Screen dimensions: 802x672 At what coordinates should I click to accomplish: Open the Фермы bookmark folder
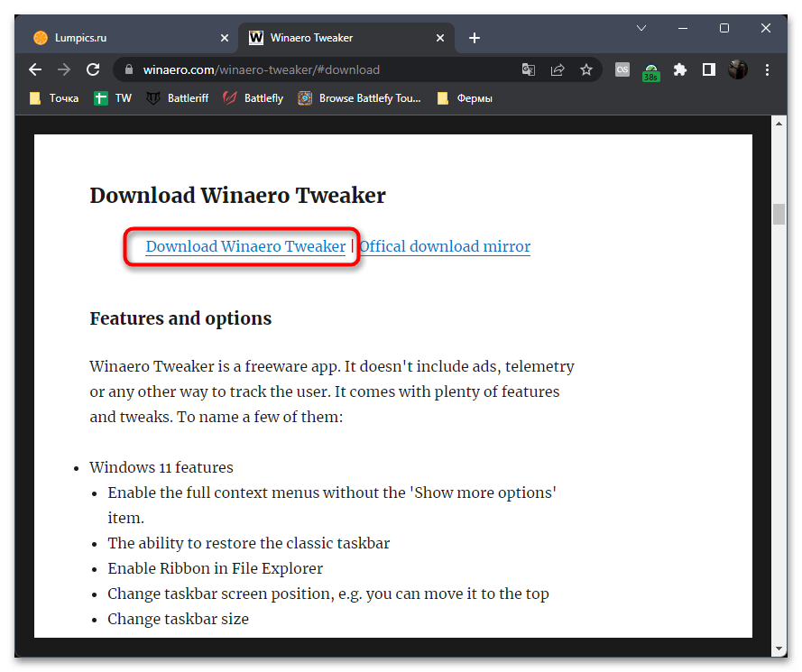point(465,98)
